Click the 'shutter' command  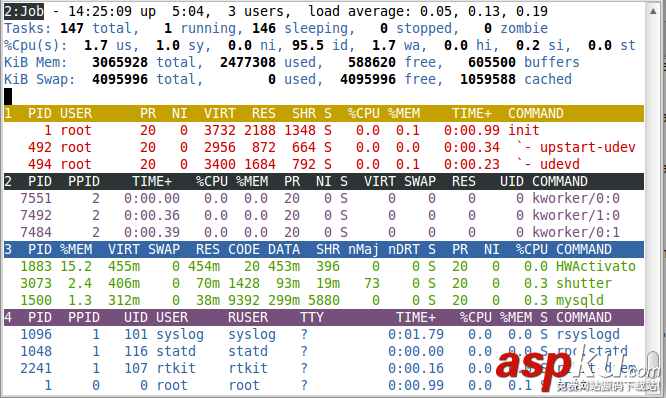coord(584,283)
